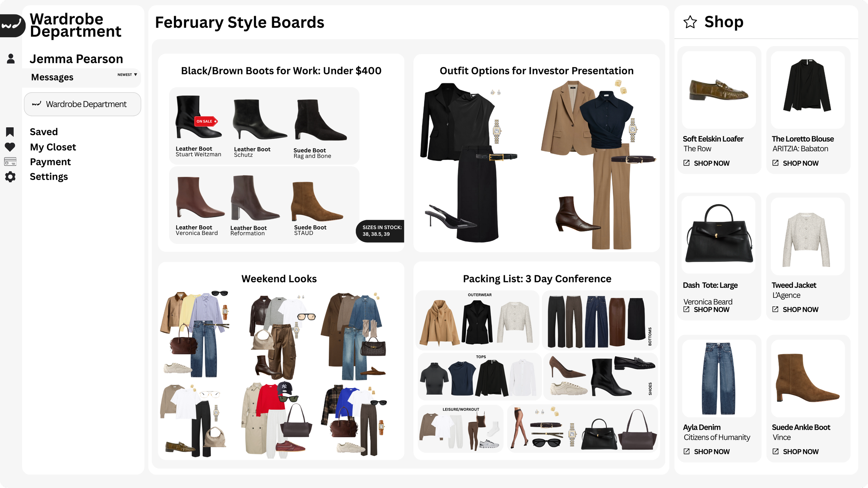This screenshot has height=488, width=868.
Task: Click Shop Now for The Loretto Blouse
Action: tap(800, 163)
